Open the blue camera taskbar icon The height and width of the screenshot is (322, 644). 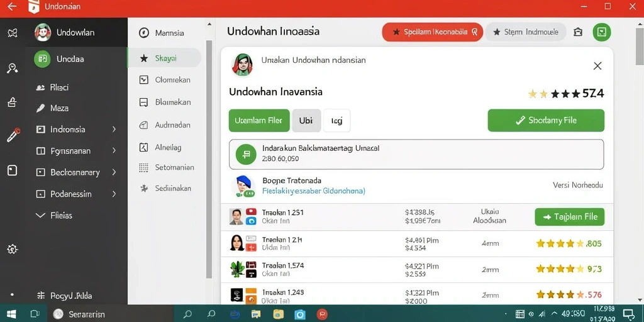pos(300,314)
